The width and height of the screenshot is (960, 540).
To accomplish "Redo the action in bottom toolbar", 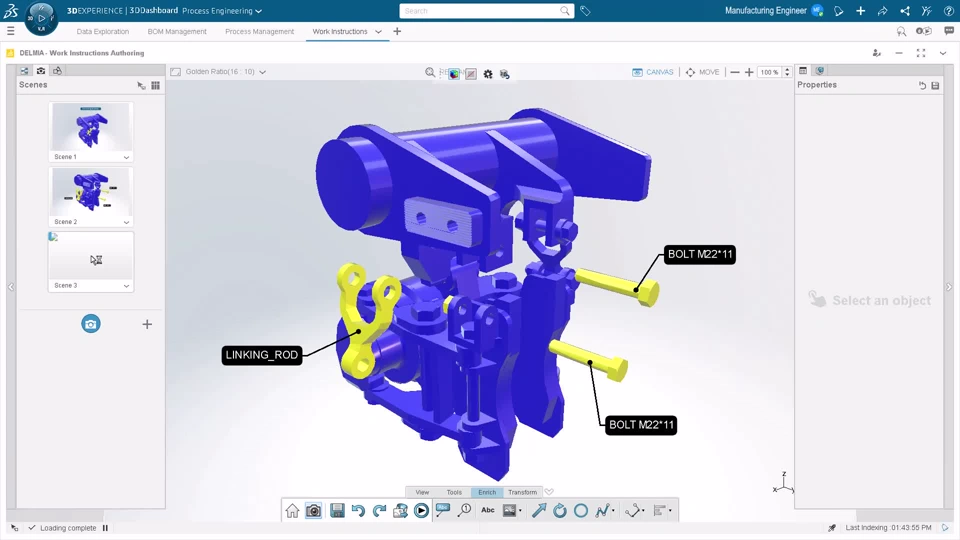I will [380, 511].
